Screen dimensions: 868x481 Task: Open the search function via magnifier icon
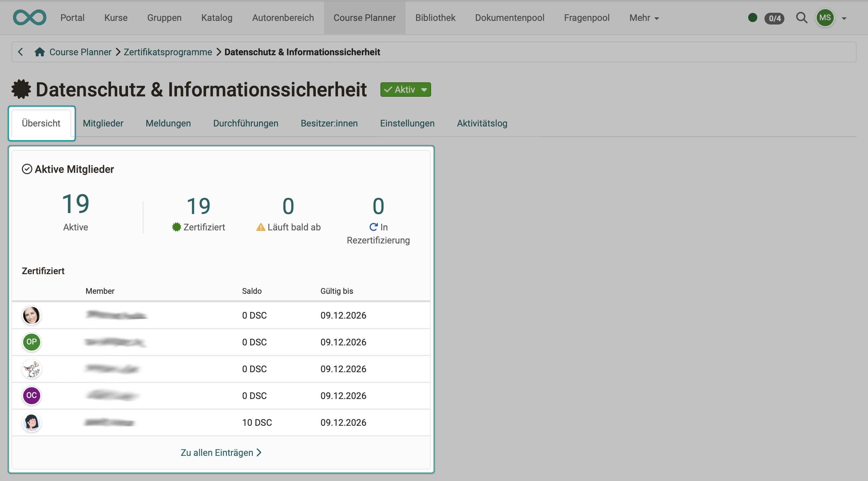[802, 18]
